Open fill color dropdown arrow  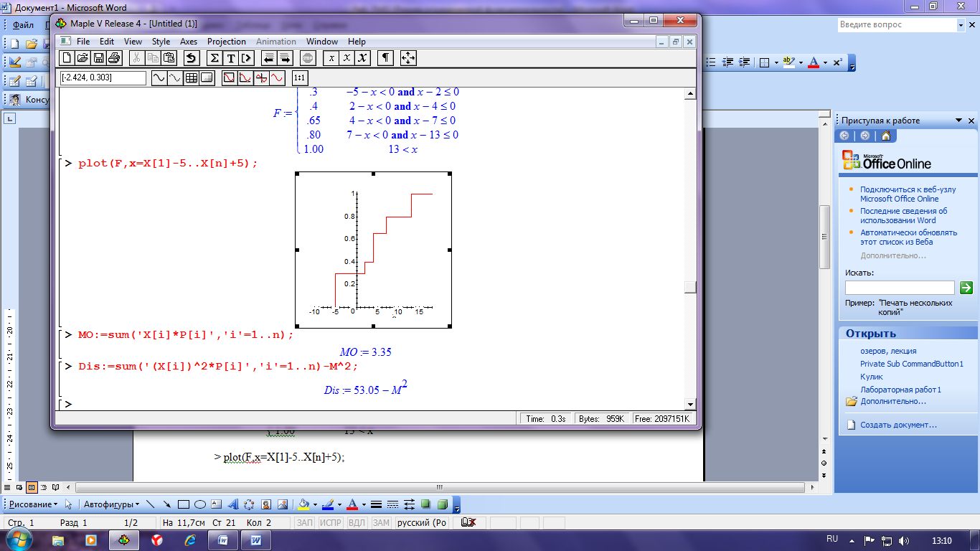tap(314, 504)
